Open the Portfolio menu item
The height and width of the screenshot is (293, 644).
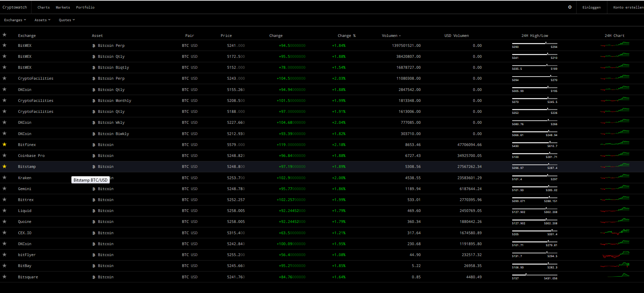(x=85, y=7)
